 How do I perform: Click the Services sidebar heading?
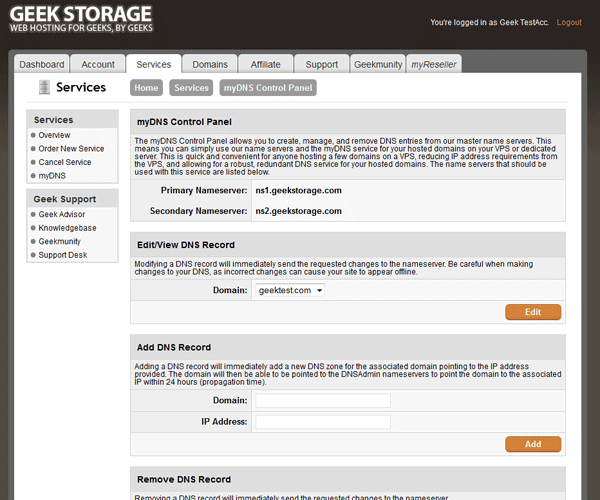coord(54,120)
